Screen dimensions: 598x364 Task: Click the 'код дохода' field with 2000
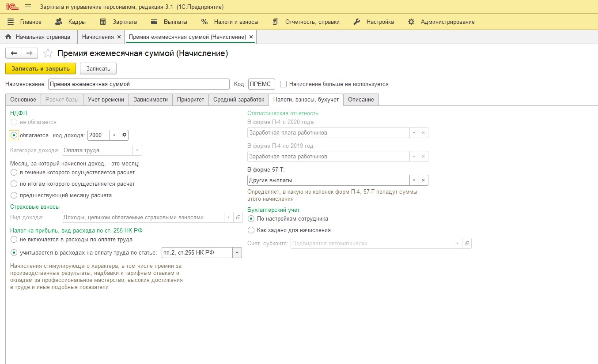98,135
